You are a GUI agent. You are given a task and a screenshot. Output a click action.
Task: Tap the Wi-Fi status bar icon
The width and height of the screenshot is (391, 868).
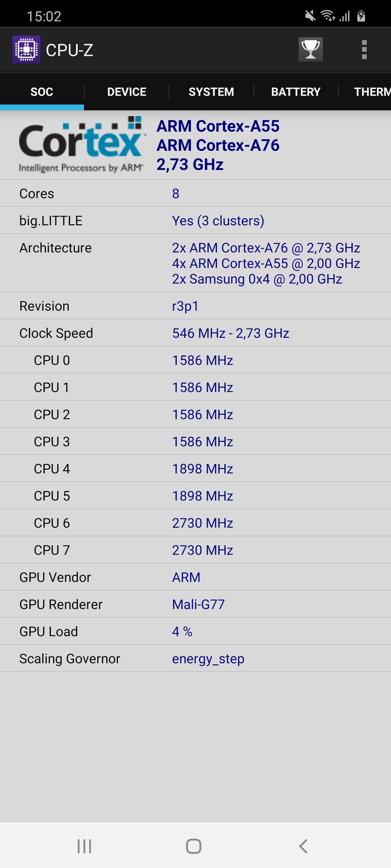point(328,16)
